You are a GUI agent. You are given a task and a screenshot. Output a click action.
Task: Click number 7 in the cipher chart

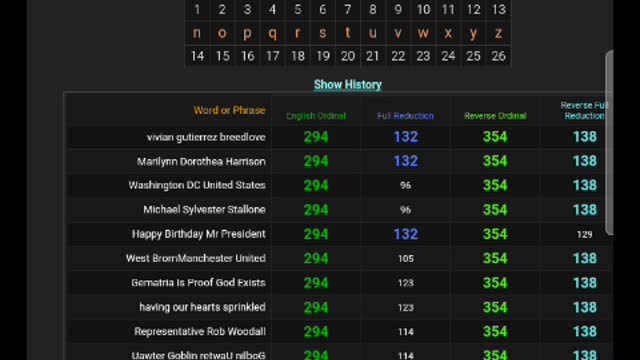pos(348,9)
